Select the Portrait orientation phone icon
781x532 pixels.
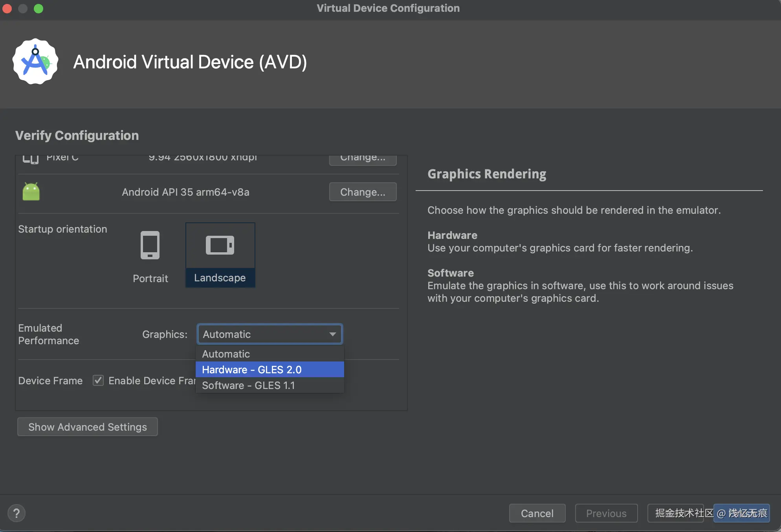point(150,245)
